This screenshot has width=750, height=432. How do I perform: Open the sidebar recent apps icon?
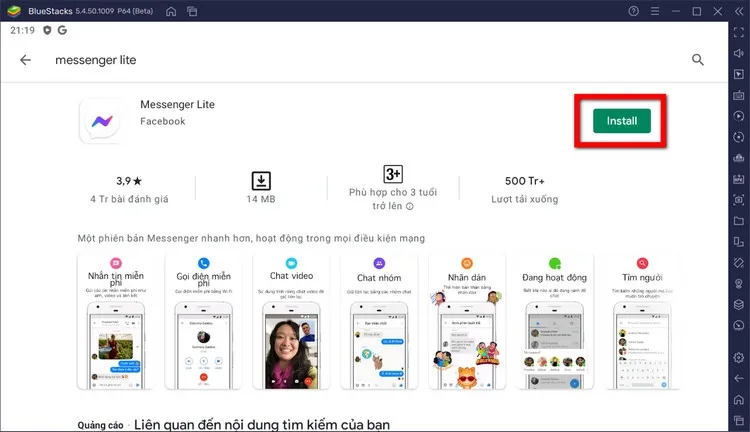[739, 421]
